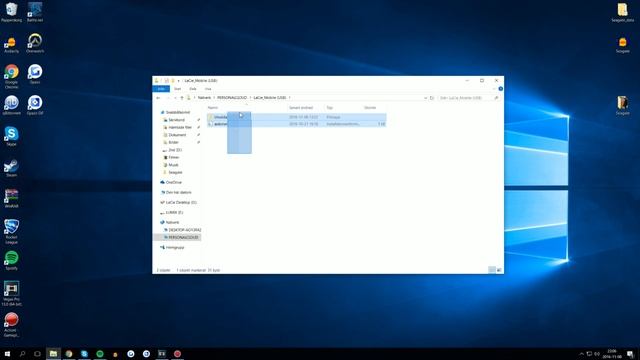Screen dimensions: 640x360
Task: Select Snabbåtkomst in navigation pane
Action: (x=177, y=112)
